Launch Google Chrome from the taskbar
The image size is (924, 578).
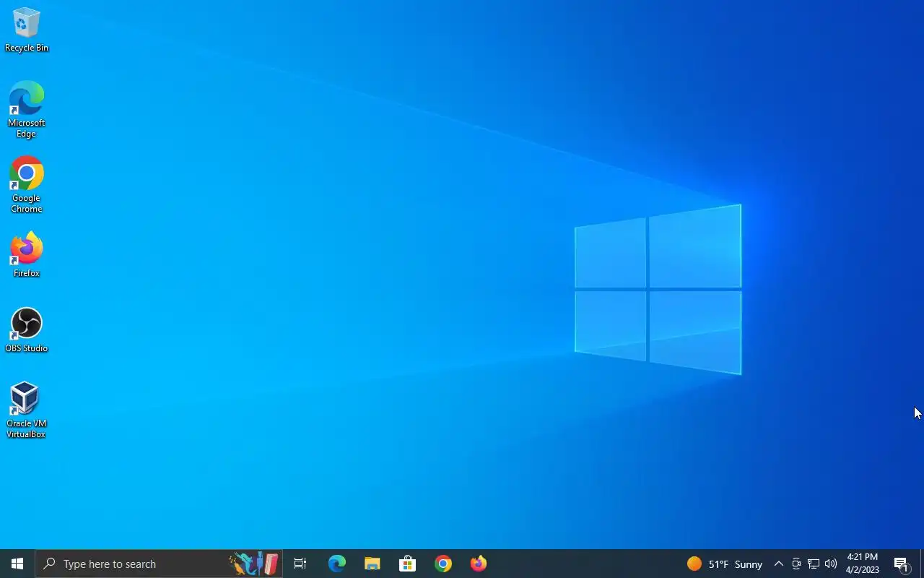[x=443, y=564]
